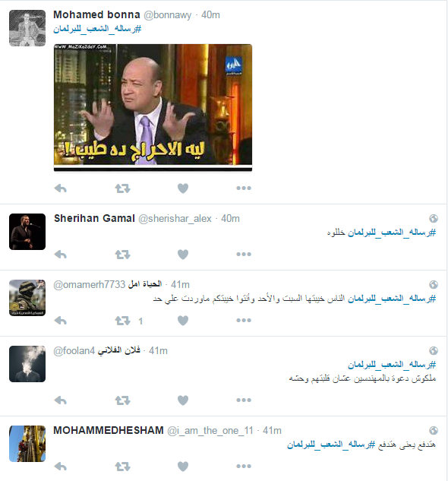Click the globe icon on Sherihan Gamal's tweet
This screenshot has width=448, height=481.
[434, 218]
